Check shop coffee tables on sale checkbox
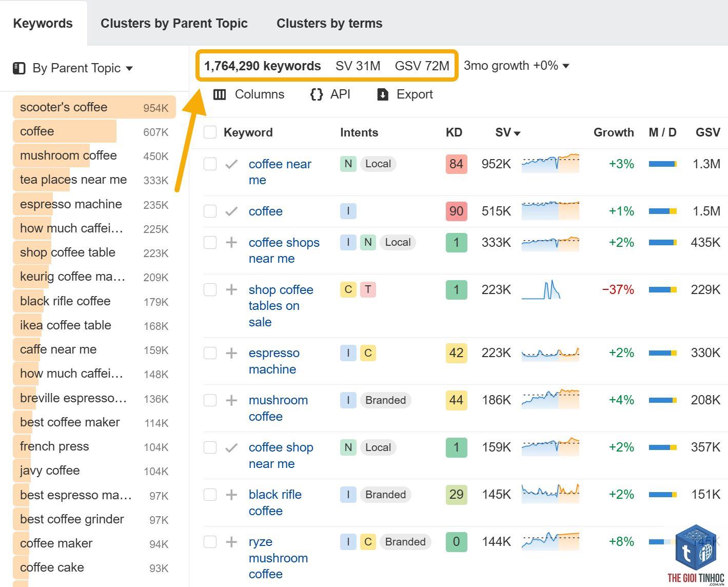Viewport: 728px width, 587px height. [x=210, y=289]
